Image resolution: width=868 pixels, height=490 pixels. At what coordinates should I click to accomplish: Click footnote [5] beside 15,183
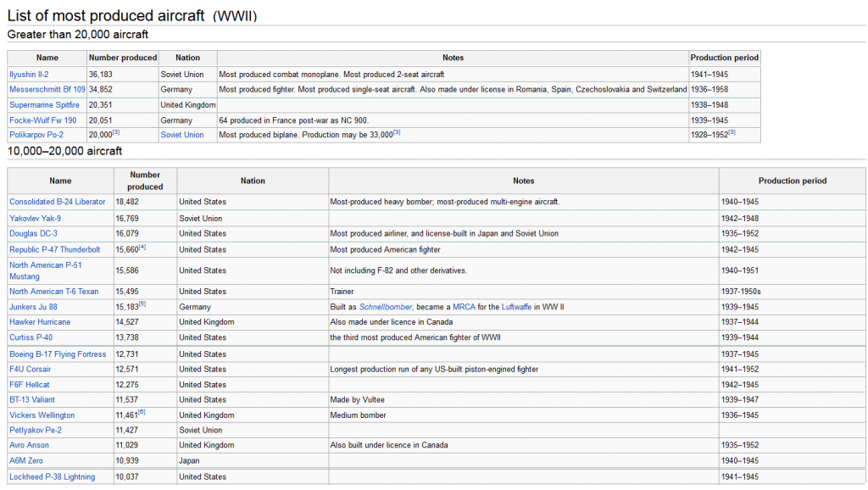(142, 304)
